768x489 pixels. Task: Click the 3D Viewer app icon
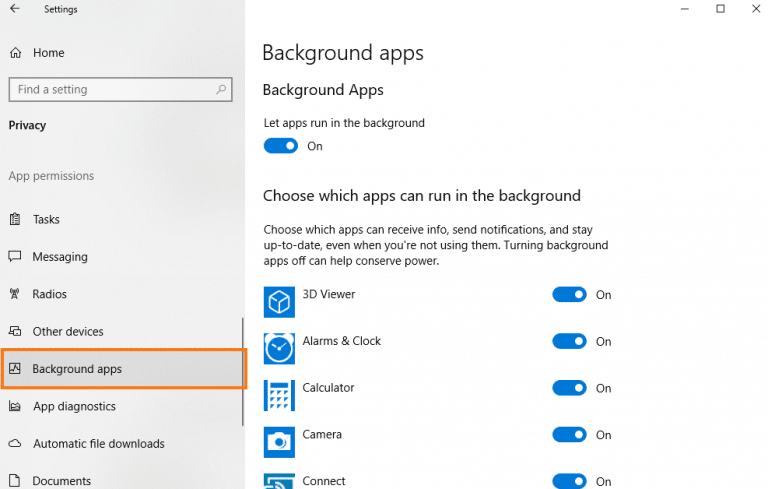tap(279, 302)
